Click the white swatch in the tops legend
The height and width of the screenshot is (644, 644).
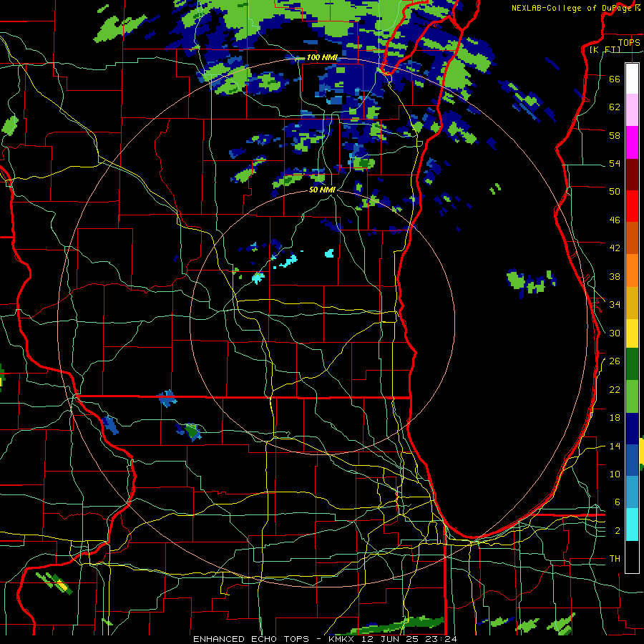pyautogui.click(x=632, y=79)
